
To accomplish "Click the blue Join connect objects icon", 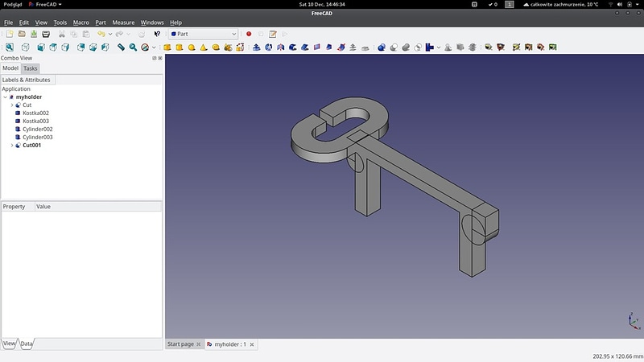I will [x=430, y=47].
